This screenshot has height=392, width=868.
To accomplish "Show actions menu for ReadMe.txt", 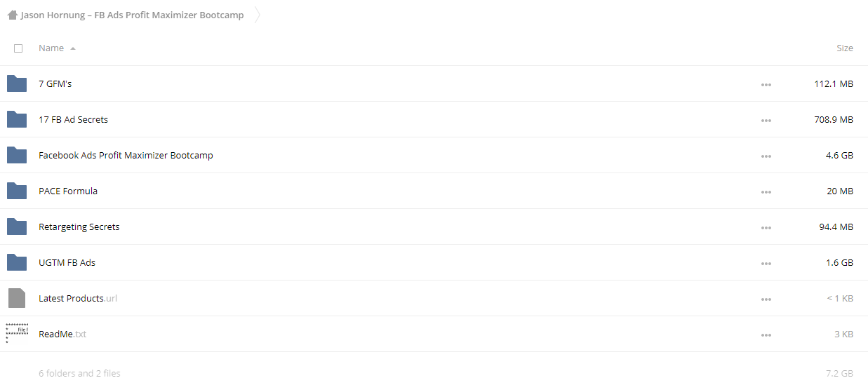I will click(766, 334).
